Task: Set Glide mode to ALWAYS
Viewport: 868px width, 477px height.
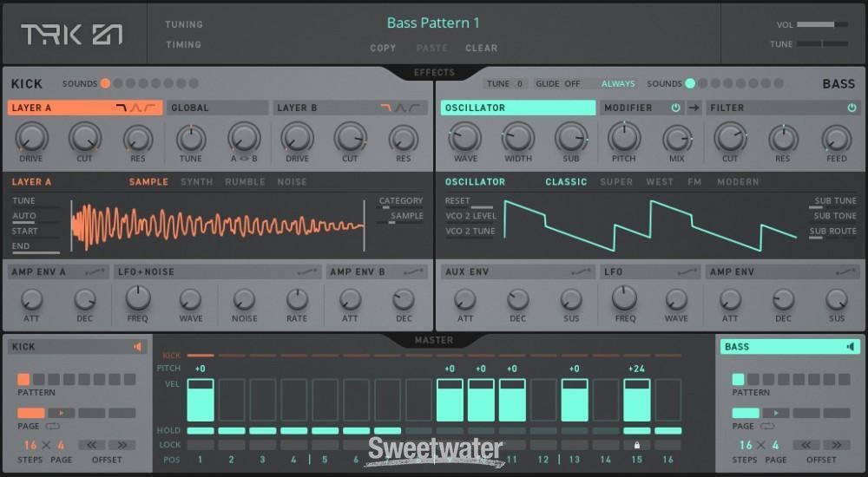Action: pyautogui.click(x=618, y=83)
